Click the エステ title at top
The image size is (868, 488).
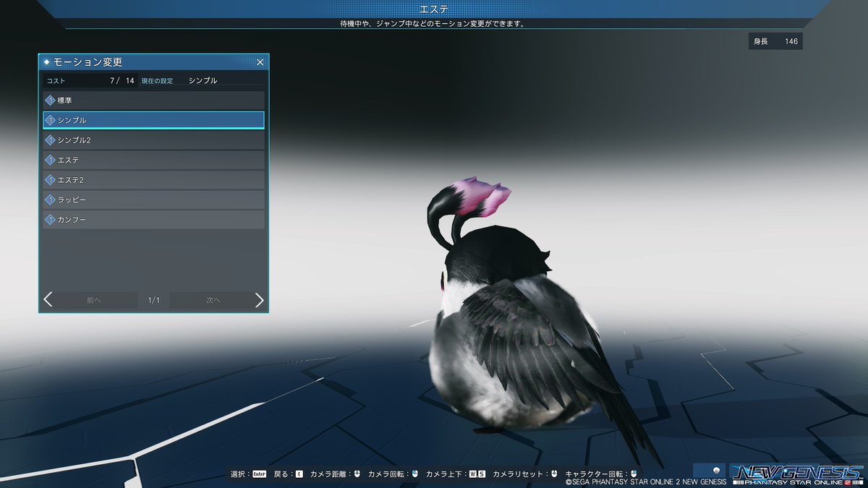point(434,9)
